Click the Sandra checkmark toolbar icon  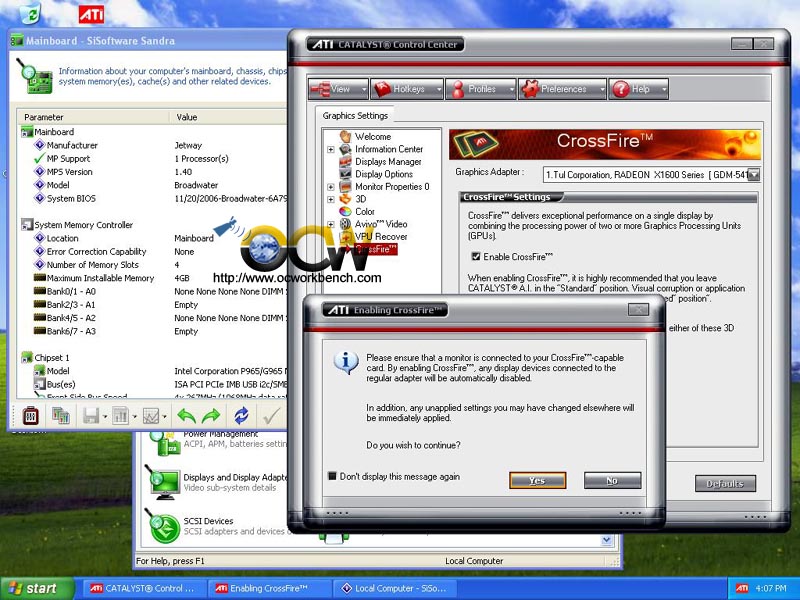click(271, 416)
